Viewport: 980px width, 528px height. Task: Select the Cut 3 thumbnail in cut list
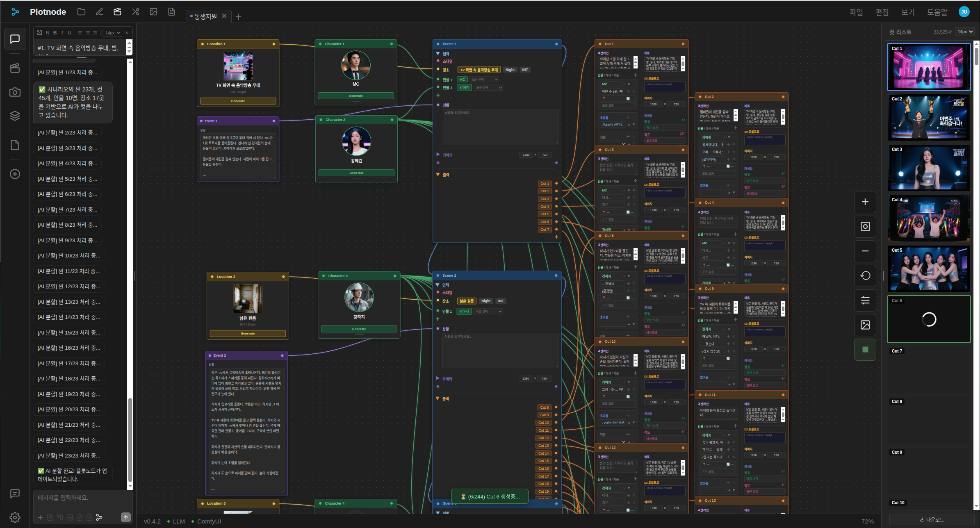point(929,168)
